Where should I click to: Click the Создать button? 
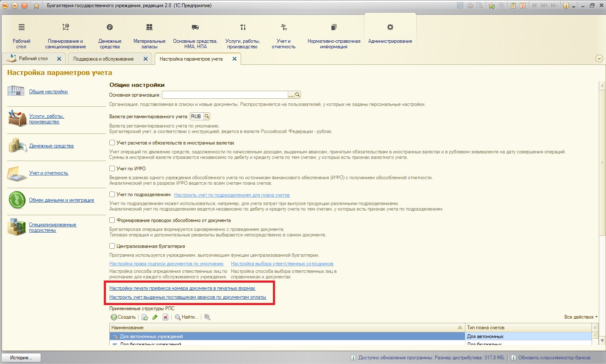123,317
